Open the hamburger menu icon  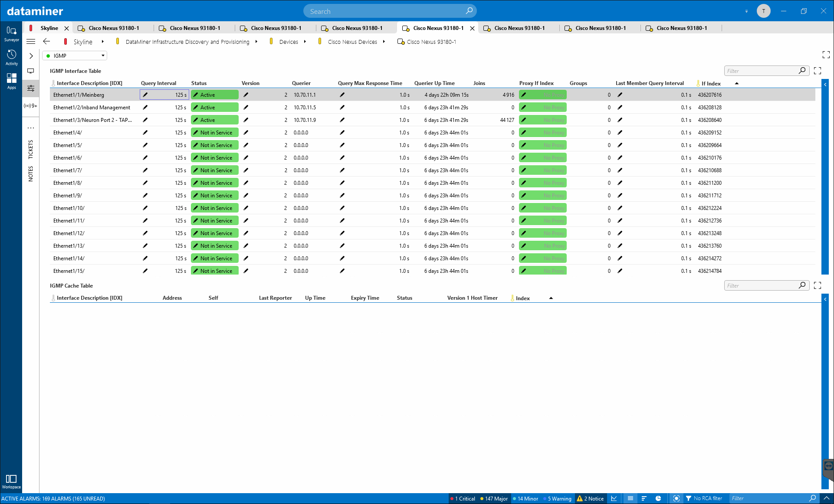click(31, 42)
